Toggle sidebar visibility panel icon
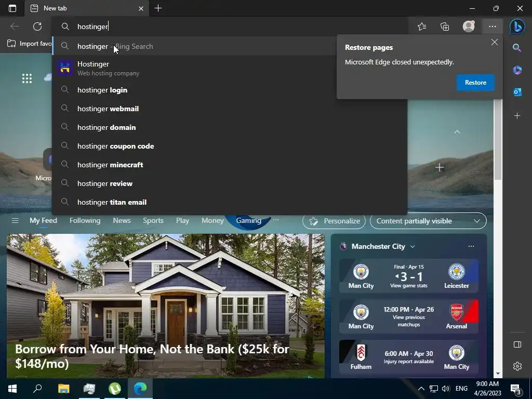Screen dimensions: 532x399 tap(517, 344)
